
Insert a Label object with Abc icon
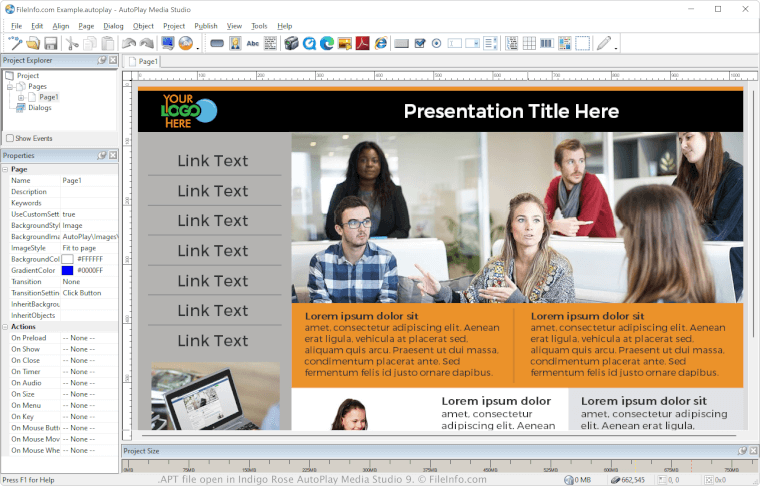pyautogui.click(x=253, y=43)
